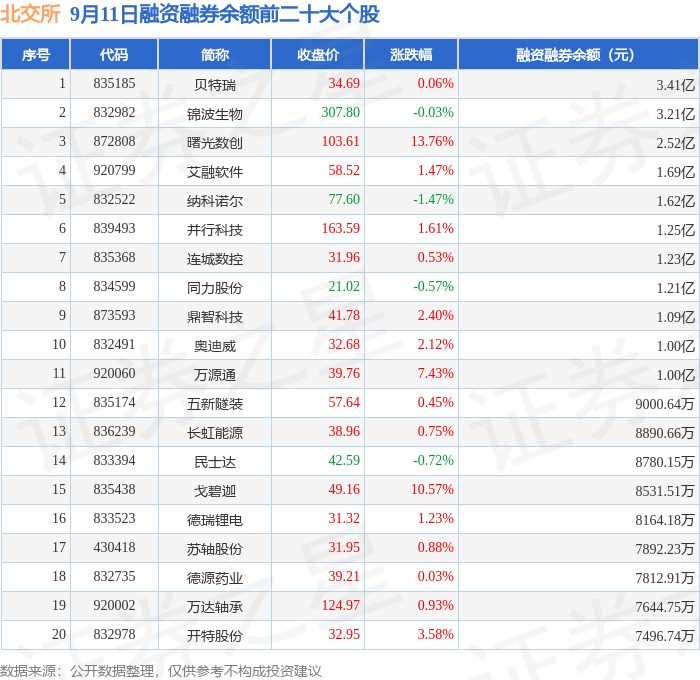
Task: Click the change value 13.76%
Action: 432,141
